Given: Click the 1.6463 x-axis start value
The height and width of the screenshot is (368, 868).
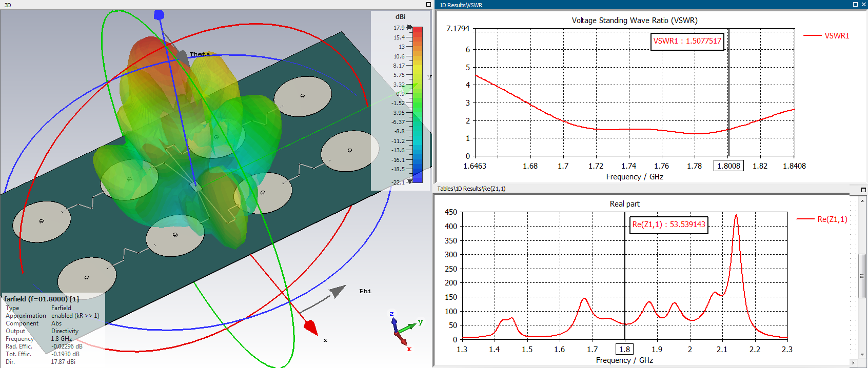Looking at the screenshot, I should click(475, 166).
